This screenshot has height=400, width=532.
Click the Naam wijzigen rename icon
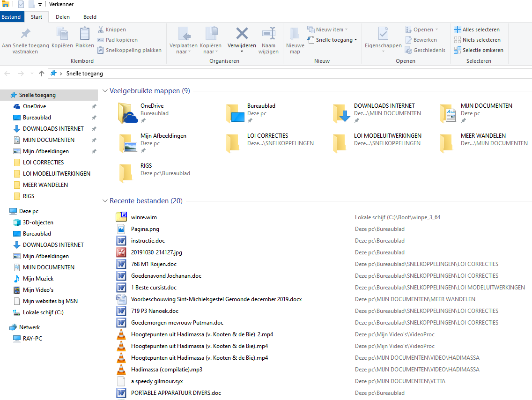[268, 34]
